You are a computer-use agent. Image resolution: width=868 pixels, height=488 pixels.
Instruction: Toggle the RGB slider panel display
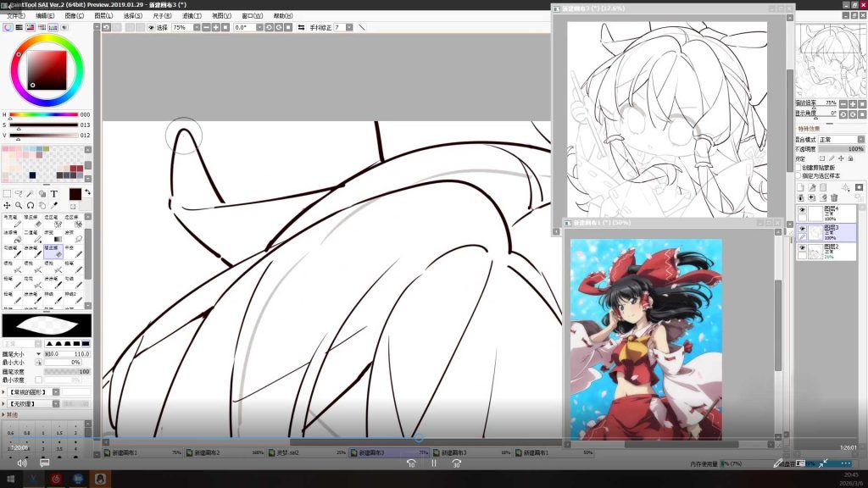click(x=19, y=27)
